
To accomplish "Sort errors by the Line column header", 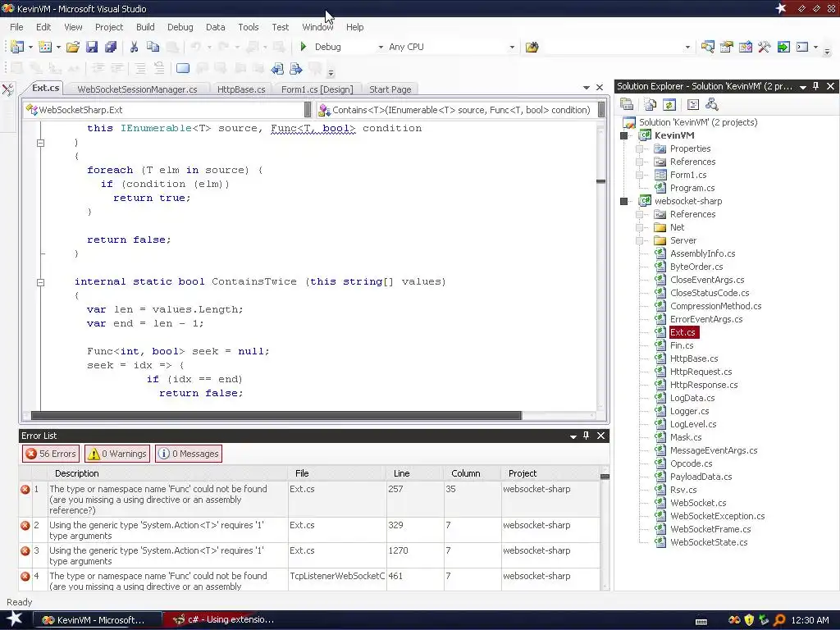I will pos(414,473).
